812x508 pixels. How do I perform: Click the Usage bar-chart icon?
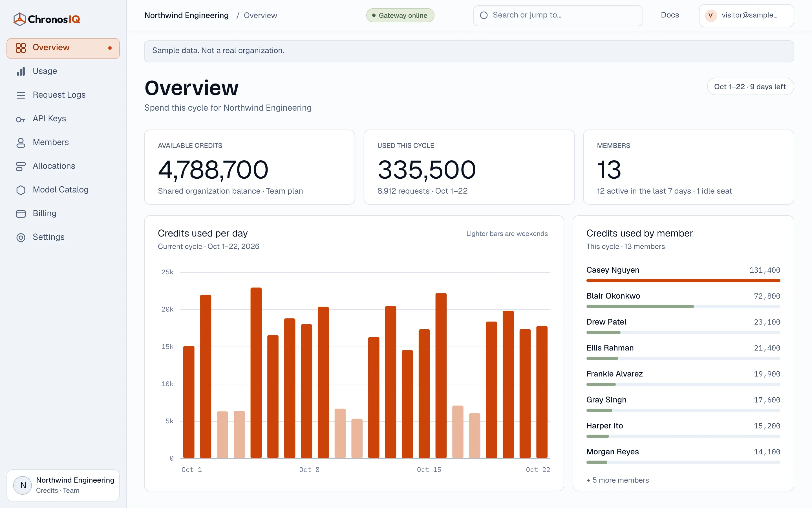[x=21, y=71]
